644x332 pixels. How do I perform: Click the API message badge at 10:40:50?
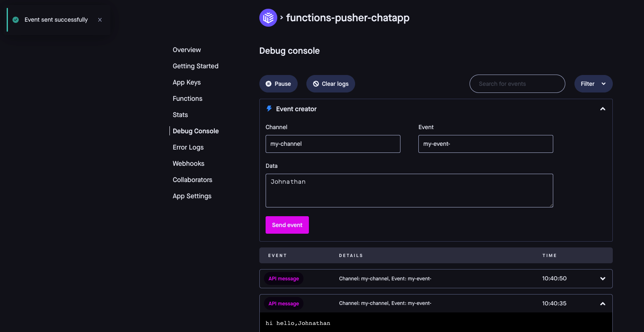[283, 279]
